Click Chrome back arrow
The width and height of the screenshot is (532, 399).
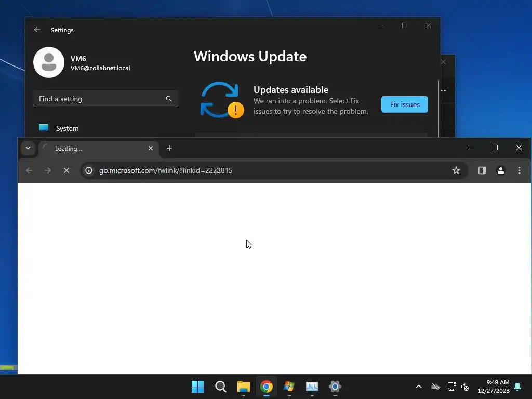coord(29,170)
